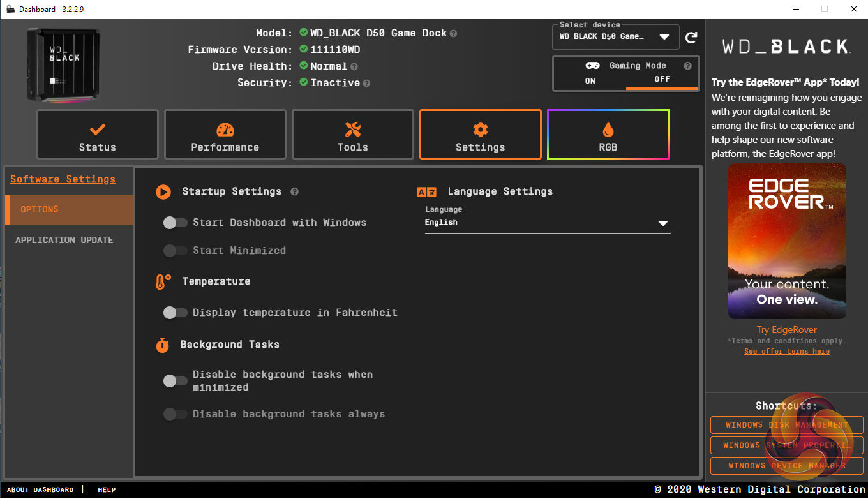868x499 pixels.
Task: Expand the Language dropdown showing English
Action: [548, 223]
